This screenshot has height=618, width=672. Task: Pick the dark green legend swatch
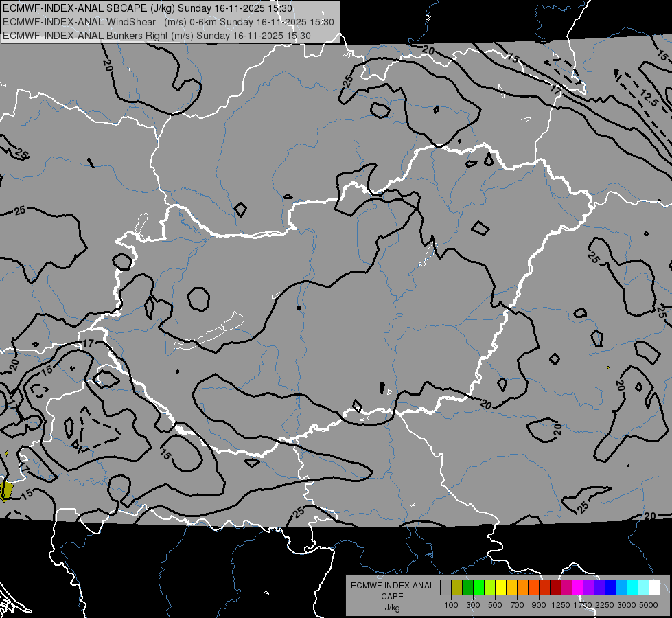point(467,587)
